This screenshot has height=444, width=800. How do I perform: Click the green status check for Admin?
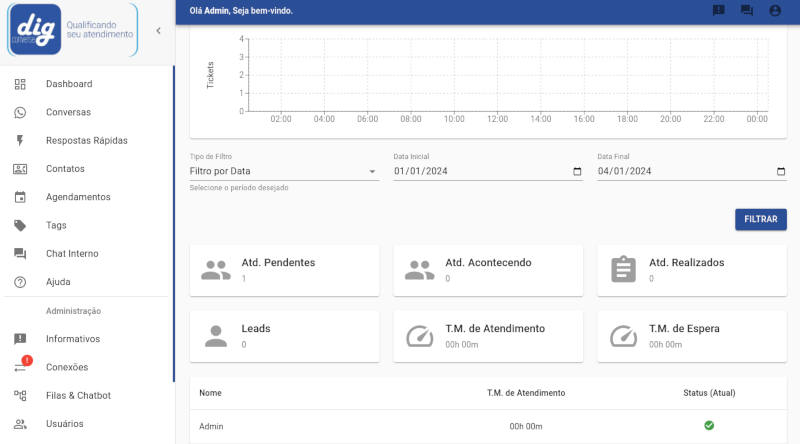pos(709,425)
